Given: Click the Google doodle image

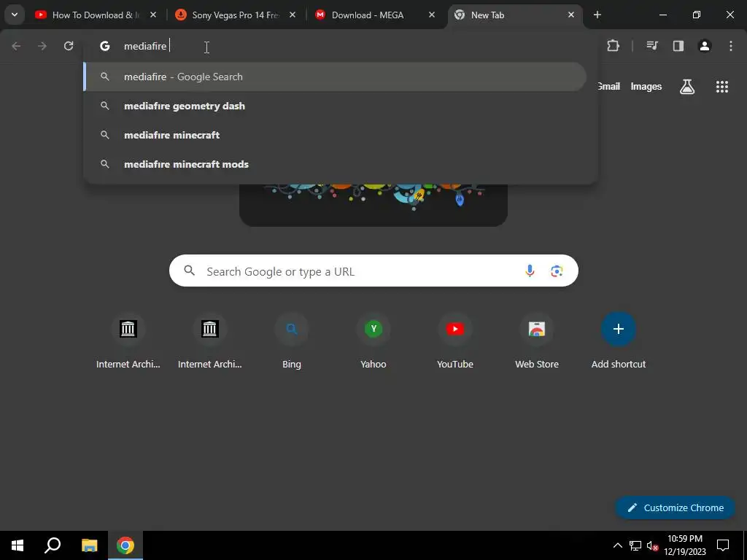Looking at the screenshot, I should coord(373,205).
